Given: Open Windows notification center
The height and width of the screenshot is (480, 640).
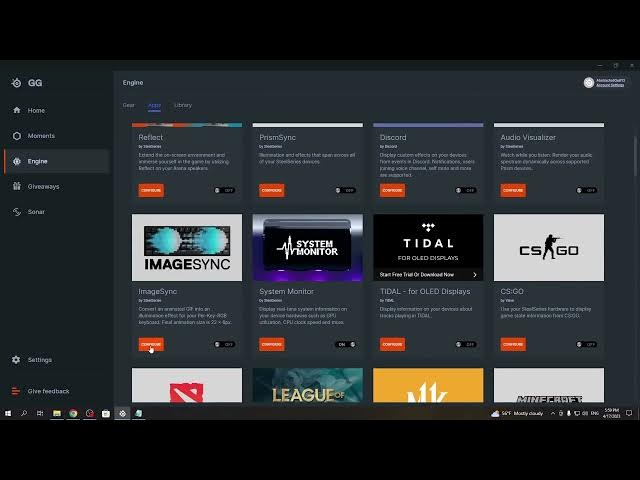Looking at the screenshot, I should tap(629, 413).
